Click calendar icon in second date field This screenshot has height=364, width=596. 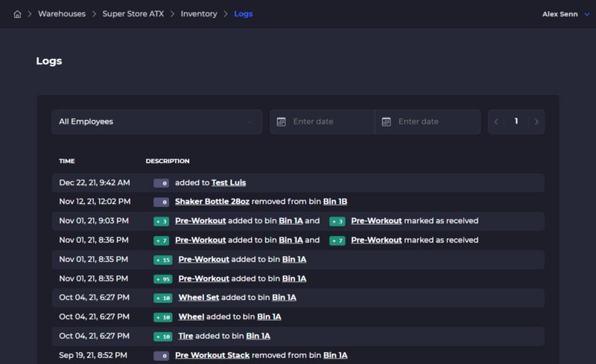[x=387, y=121]
